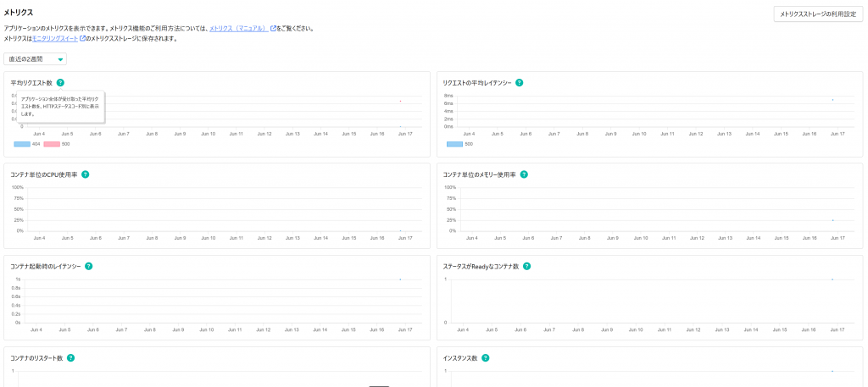Click help icon next to ステータスがReadyなコンテナ数
868x387 pixels.
(526, 267)
